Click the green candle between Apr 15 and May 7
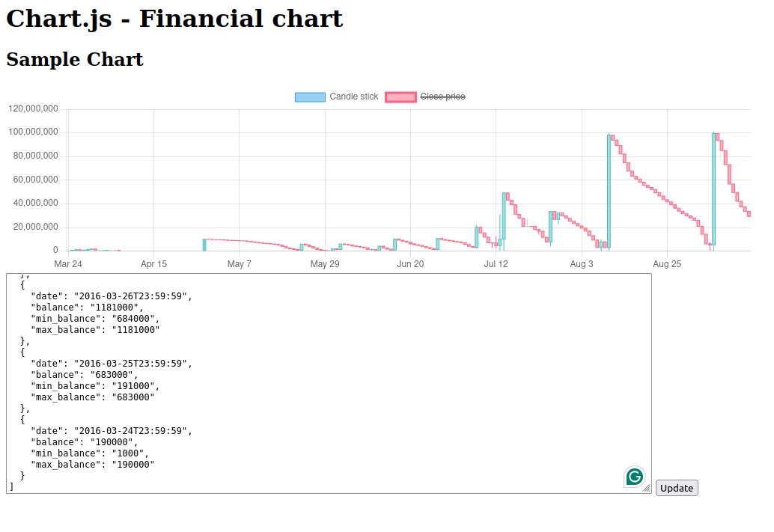The width and height of the screenshot is (774, 532). coord(204,245)
